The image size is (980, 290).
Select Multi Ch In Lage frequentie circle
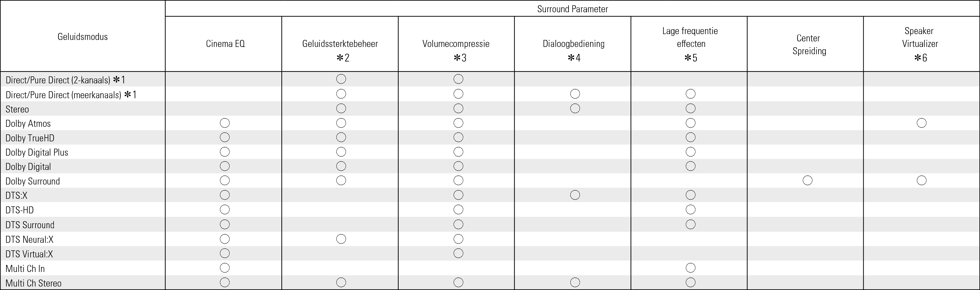tap(690, 268)
